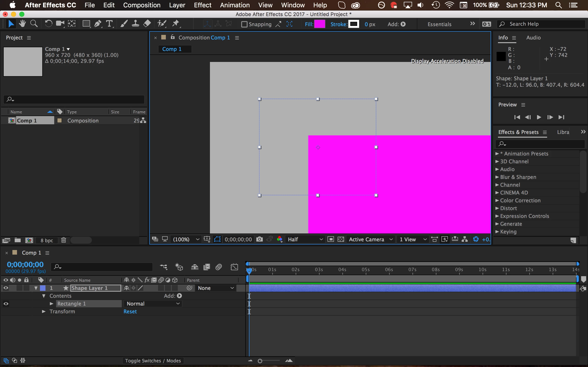Select the Pen tool
The width and height of the screenshot is (588, 367).
98,24
